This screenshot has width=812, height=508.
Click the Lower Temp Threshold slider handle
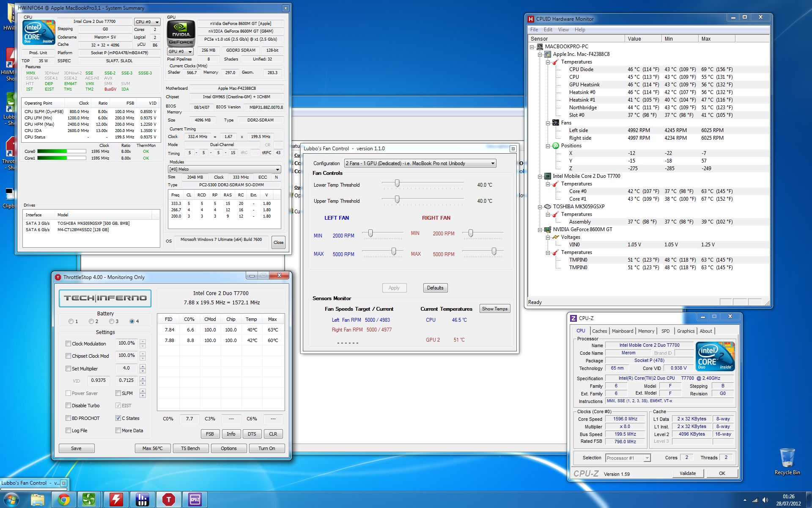click(397, 183)
